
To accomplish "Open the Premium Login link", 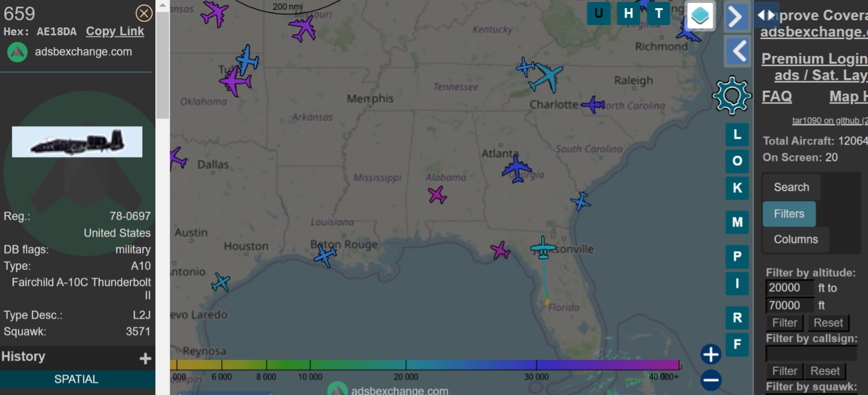I will click(x=814, y=59).
